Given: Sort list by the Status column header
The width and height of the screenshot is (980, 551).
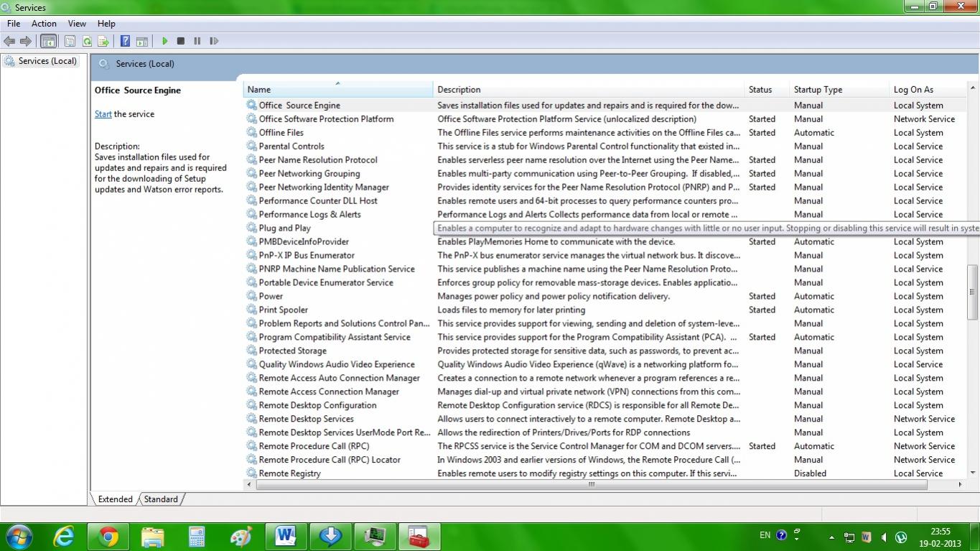Looking at the screenshot, I should (767, 90).
